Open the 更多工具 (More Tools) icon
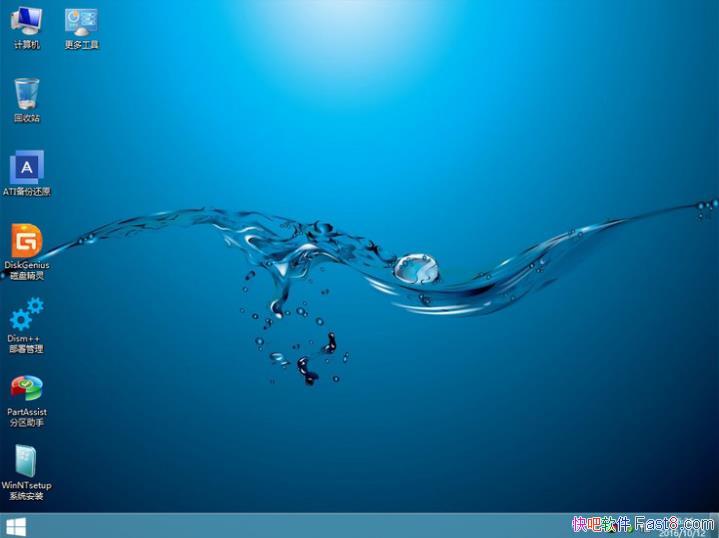This screenshot has height=538, width=719. [x=81, y=20]
